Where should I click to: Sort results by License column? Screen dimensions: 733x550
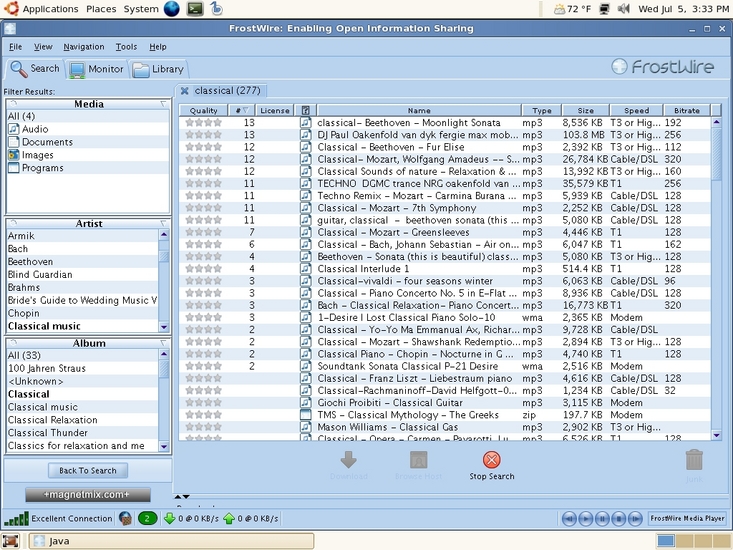coord(275,110)
